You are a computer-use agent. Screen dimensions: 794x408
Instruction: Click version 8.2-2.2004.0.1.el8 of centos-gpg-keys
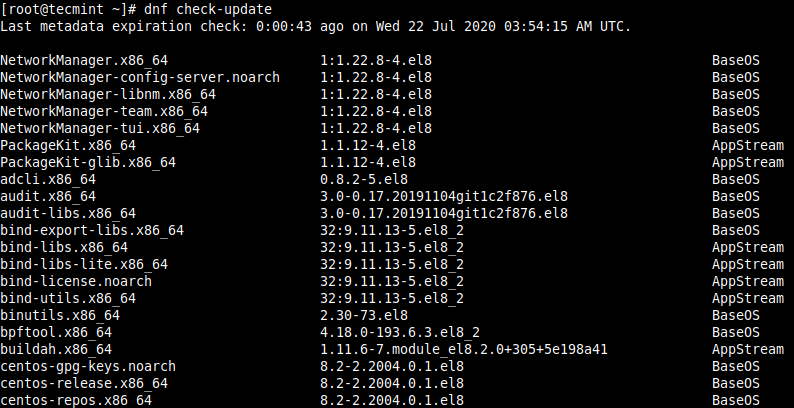coord(392,366)
